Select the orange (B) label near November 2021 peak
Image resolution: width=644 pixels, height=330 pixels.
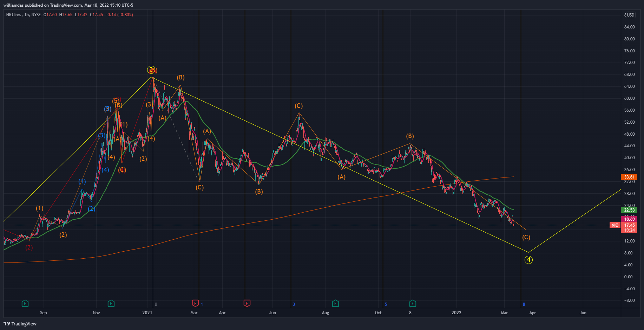[x=410, y=136]
